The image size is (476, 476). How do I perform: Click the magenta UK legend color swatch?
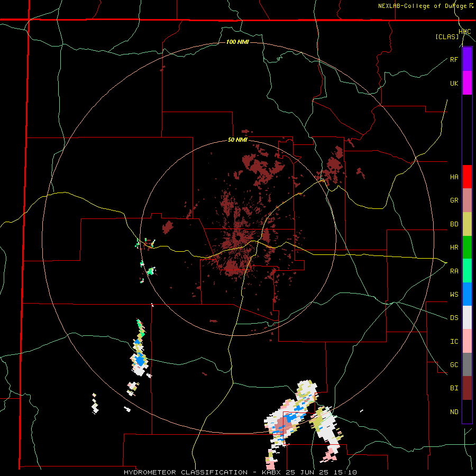point(467,83)
